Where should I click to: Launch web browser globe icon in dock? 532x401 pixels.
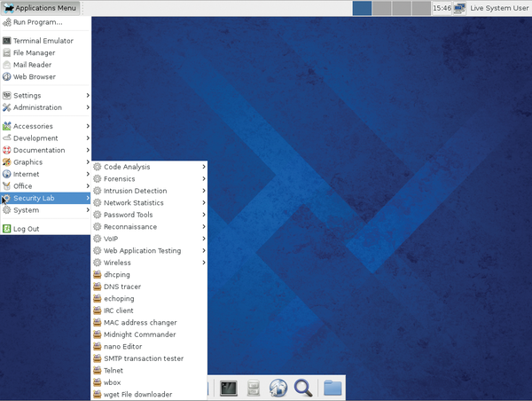[278, 388]
